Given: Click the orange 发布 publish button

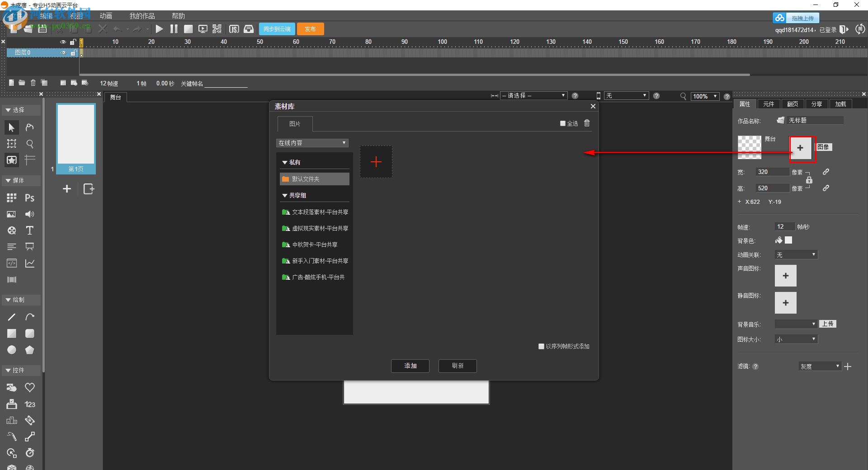Looking at the screenshot, I should pos(310,28).
